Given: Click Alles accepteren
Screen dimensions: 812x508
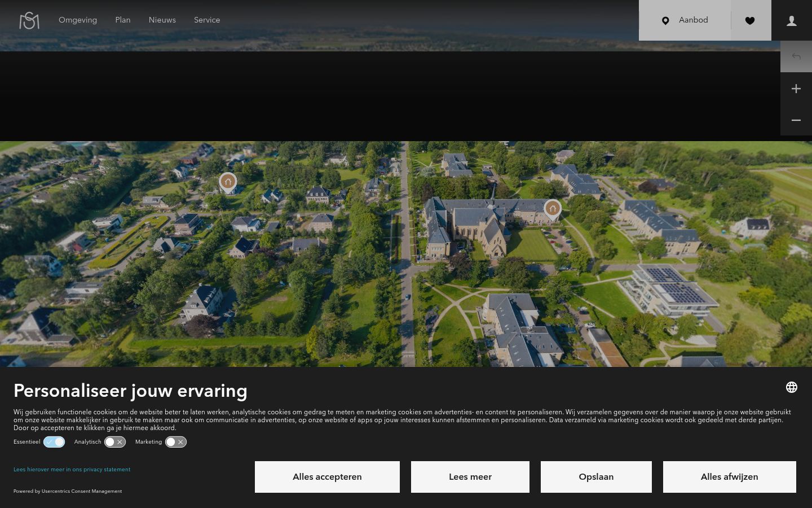Looking at the screenshot, I should pyautogui.click(x=327, y=477).
